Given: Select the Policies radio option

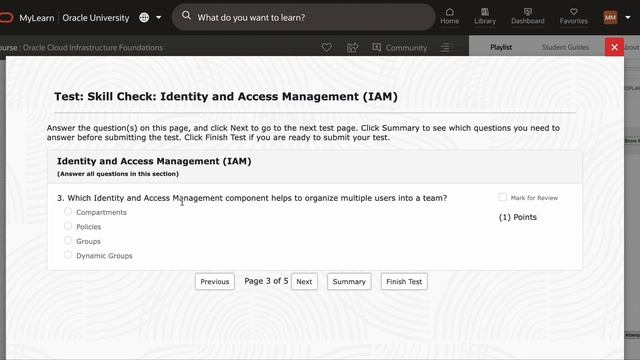Looking at the screenshot, I should click(x=68, y=226).
